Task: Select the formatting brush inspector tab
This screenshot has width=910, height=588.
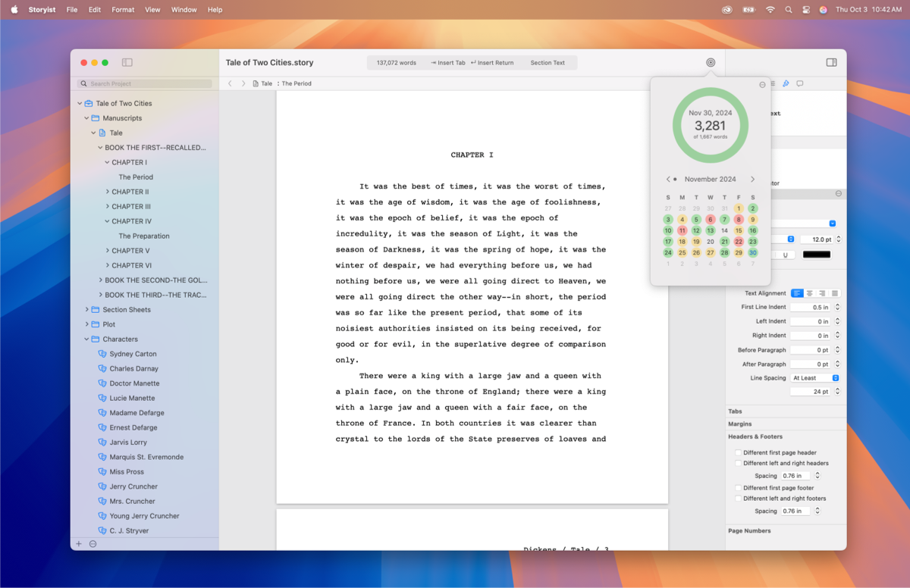Action: 786,84
